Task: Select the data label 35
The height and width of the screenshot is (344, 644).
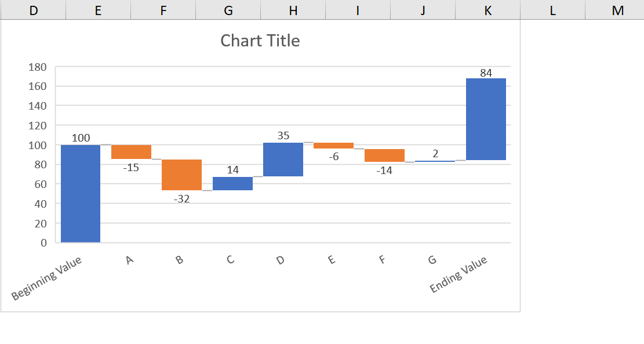Action: (283, 136)
